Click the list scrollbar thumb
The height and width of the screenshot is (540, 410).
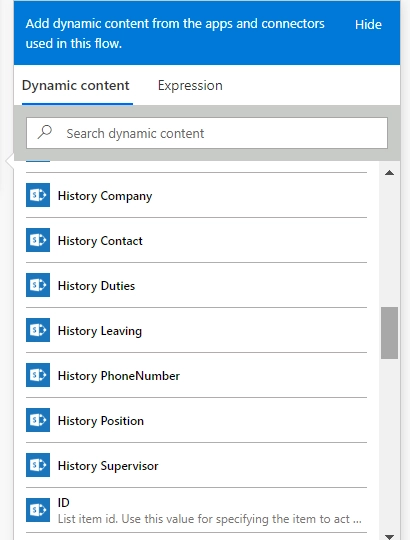tap(389, 333)
